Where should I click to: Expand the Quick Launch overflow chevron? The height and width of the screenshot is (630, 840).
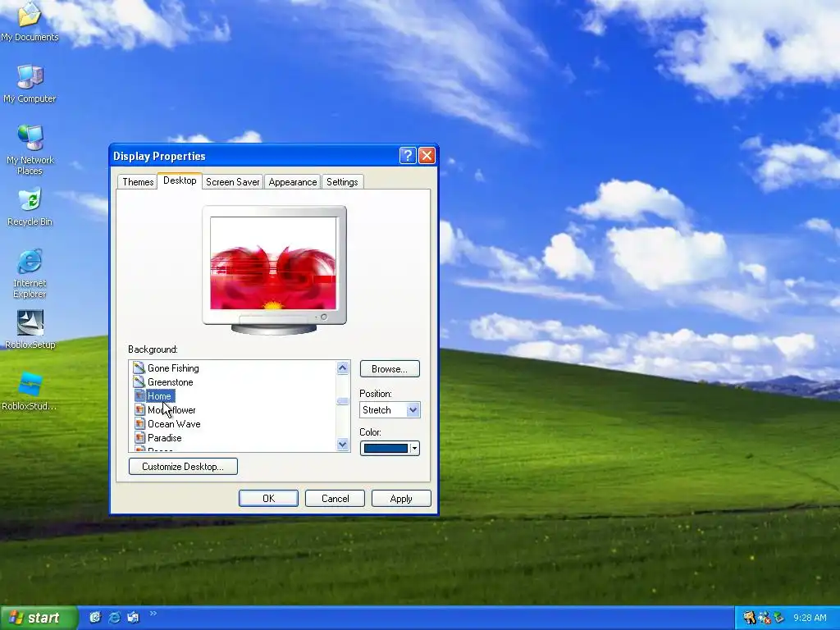pos(153,614)
